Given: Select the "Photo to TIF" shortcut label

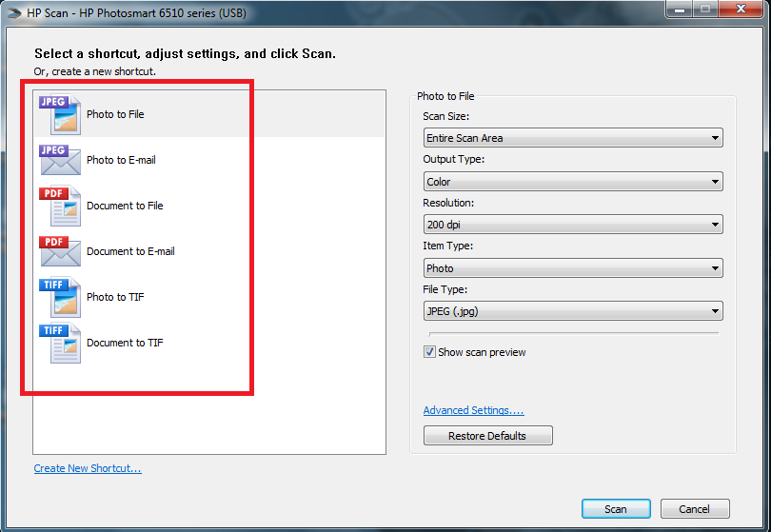Looking at the screenshot, I should click(115, 297).
